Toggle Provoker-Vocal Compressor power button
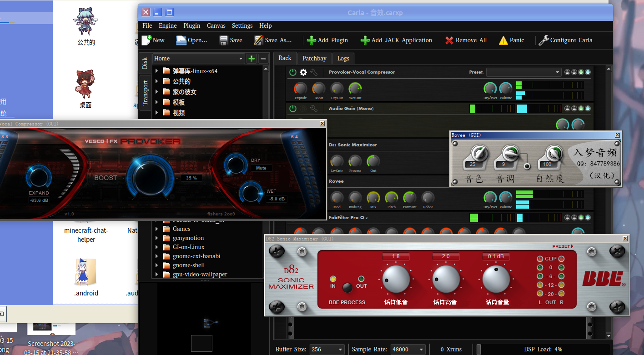 [x=293, y=72]
